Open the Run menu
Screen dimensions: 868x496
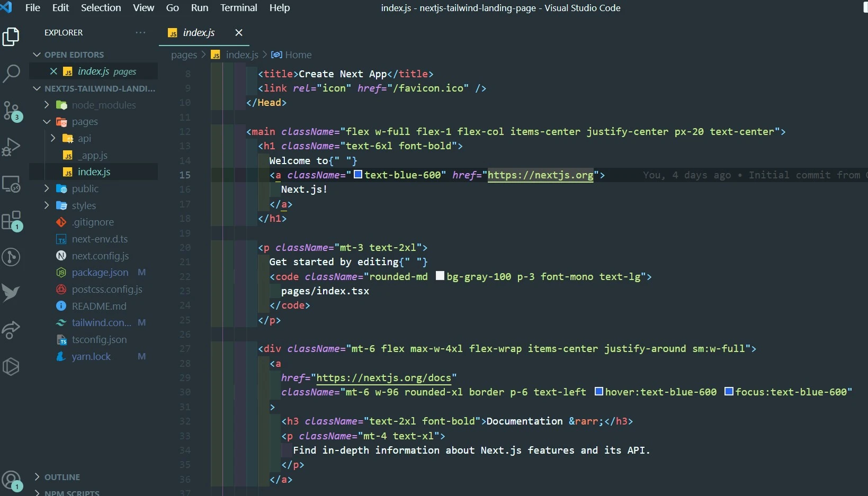(x=200, y=8)
